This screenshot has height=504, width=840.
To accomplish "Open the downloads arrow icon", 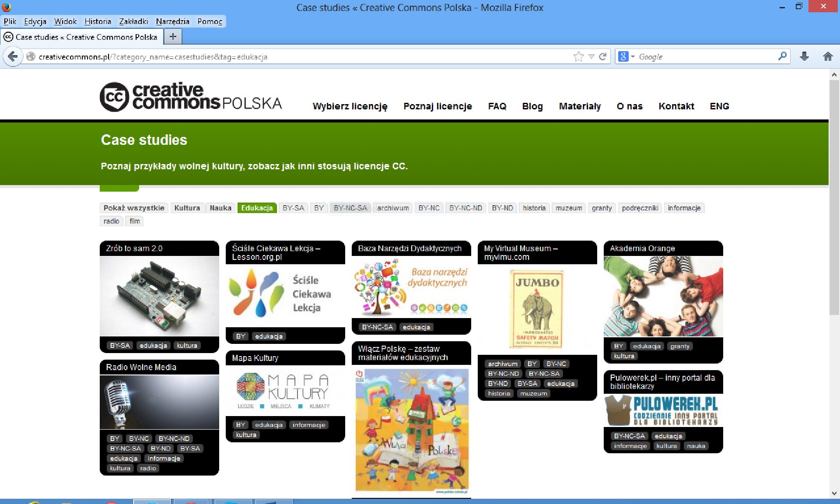I will pyautogui.click(x=804, y=56).
